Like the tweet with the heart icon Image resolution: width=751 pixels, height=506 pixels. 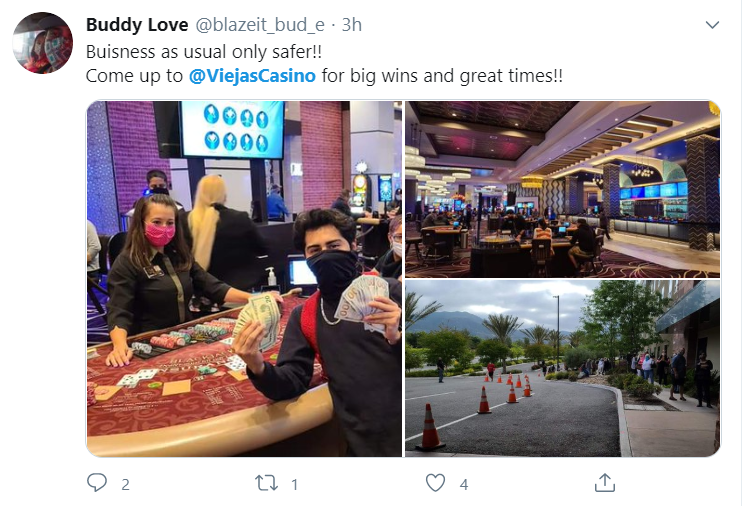click(x=435, y=483)
